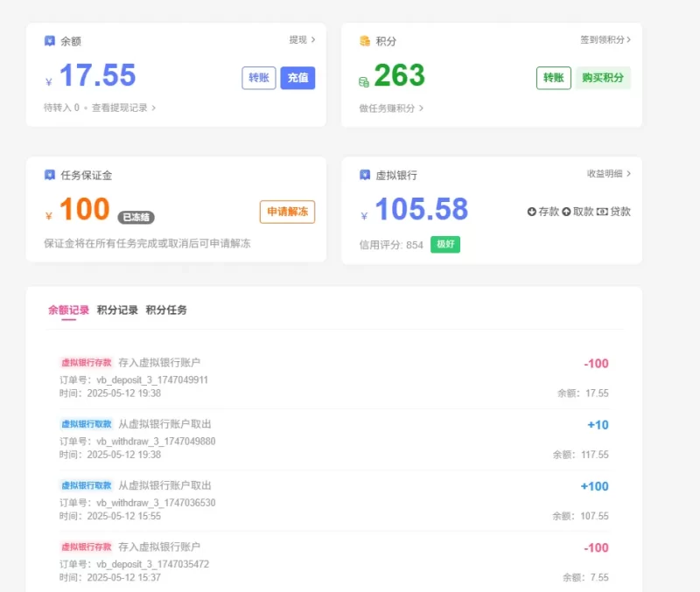Click 转账 button in balance card
This screenshot has height=592, width=700.
pyautogui.click(x=259, y=78)
